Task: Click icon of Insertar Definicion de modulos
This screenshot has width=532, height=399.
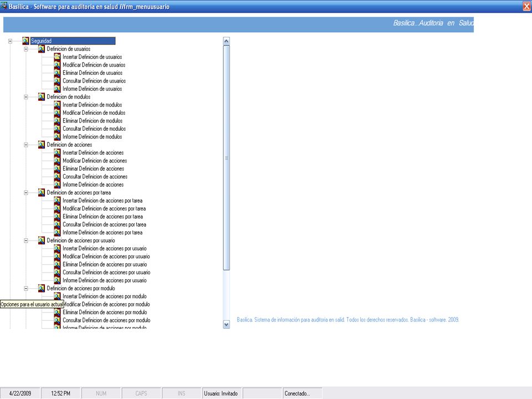Action: click(x=57, y=105)
